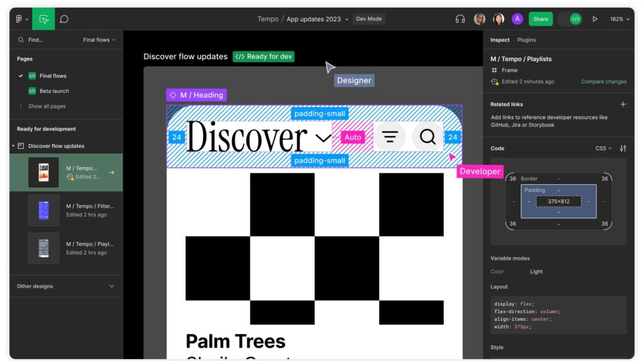Screen dimensions: 644x361
Task: Click the Ready for dev status badge
Action: (264, 57)
